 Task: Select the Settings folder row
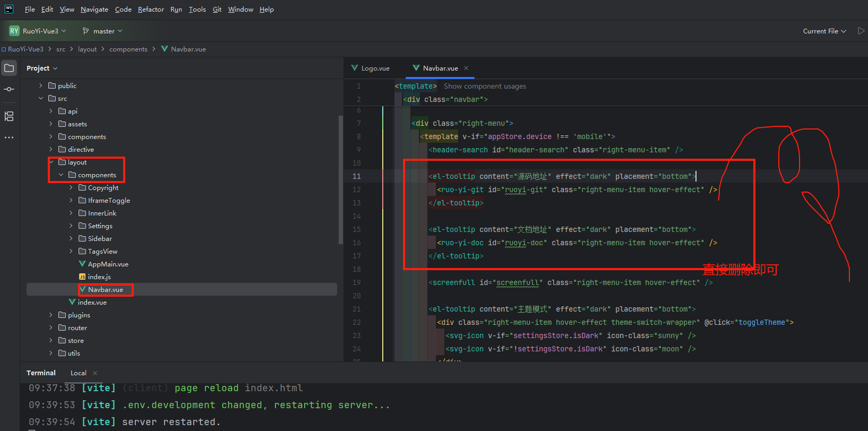(x=182, y=226)
